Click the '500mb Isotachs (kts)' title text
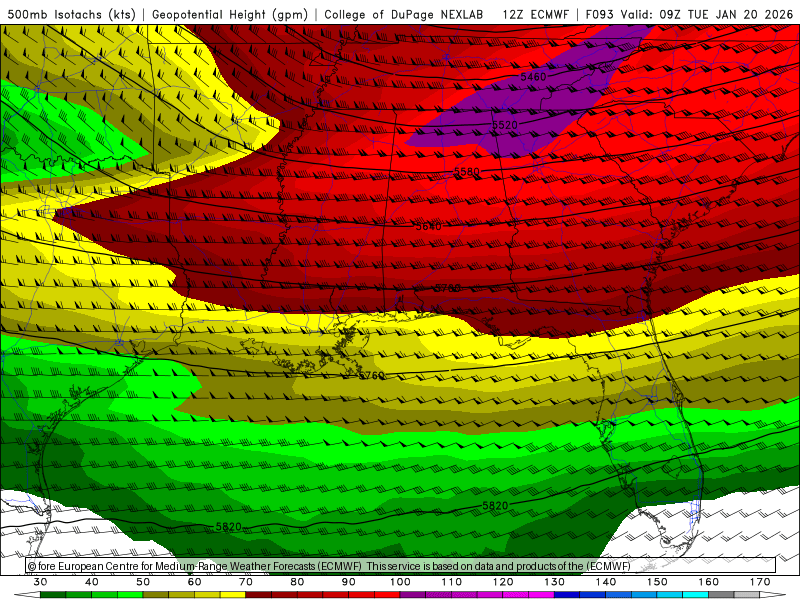The width and height of the screenshot is (800, 600). tap(72, 14)
